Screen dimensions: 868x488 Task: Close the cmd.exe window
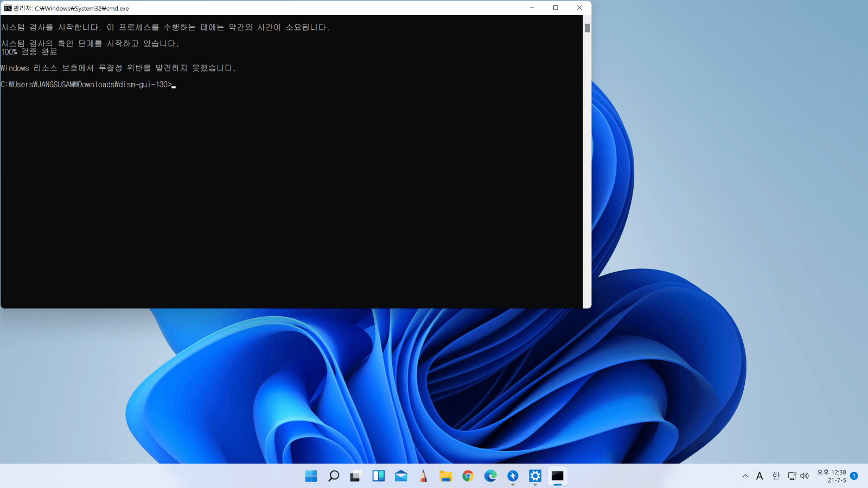(x=579, y=8)
